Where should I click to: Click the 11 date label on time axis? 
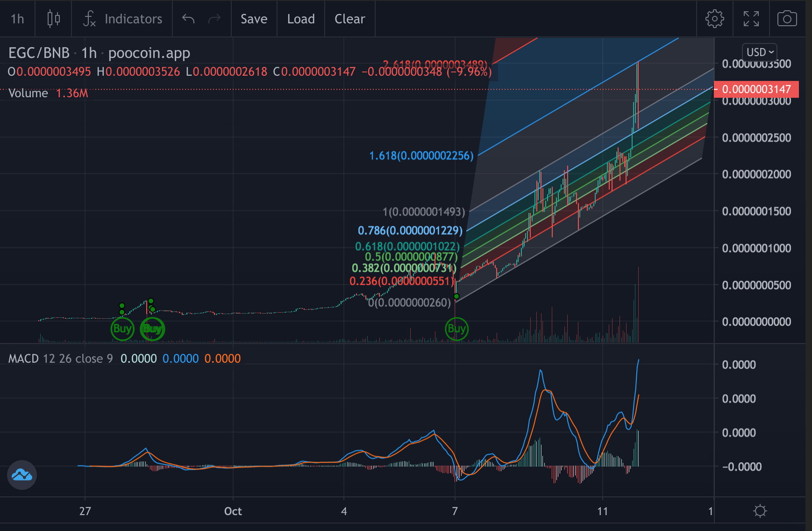(603, 511)
